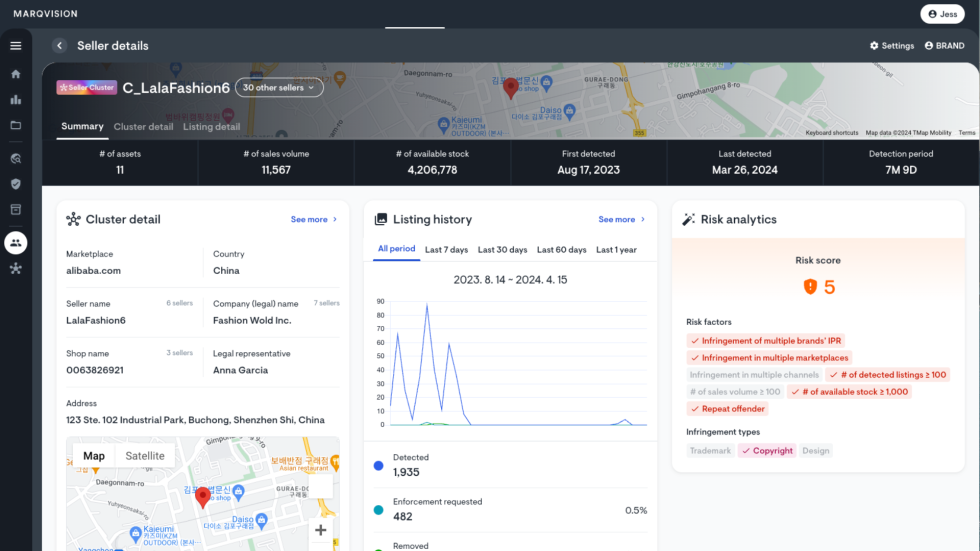Switch address map to Satellite view

[145, 456]
